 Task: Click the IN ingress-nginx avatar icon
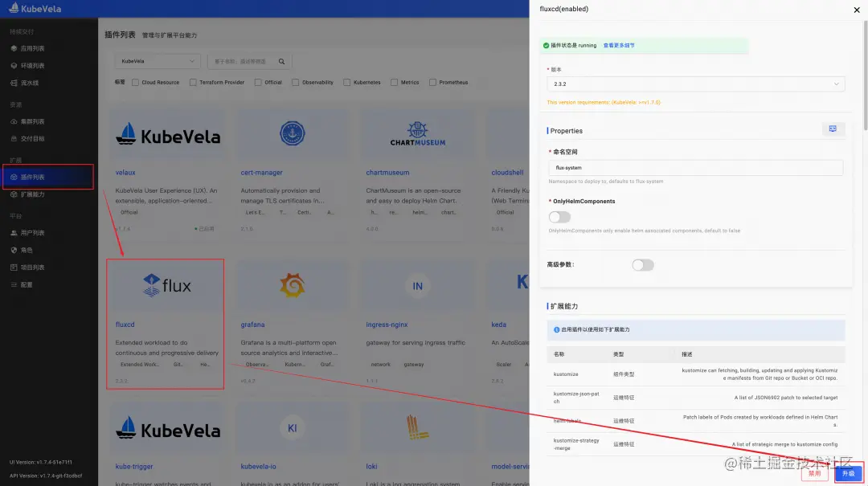click(417, 286)
